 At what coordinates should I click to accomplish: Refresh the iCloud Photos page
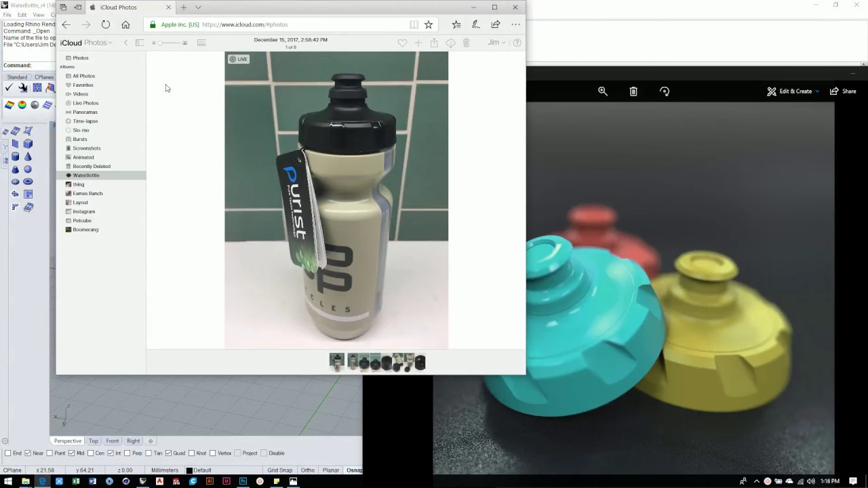point(106,24)
